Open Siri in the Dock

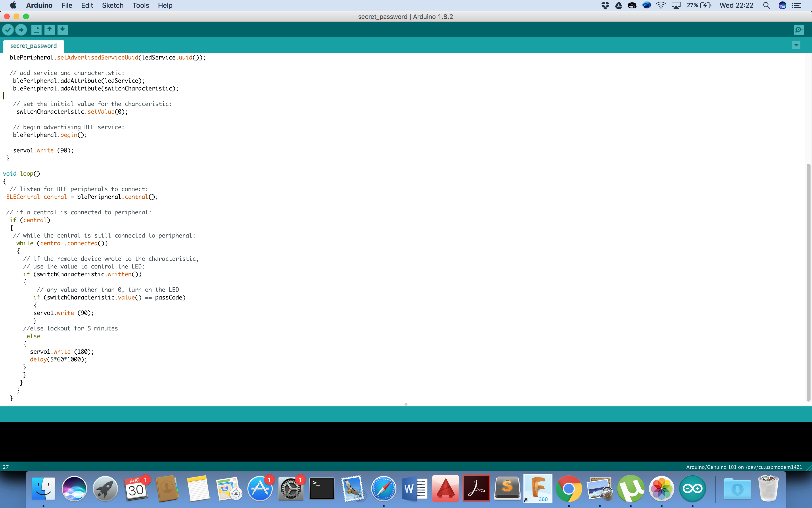(x=74, y=488)
